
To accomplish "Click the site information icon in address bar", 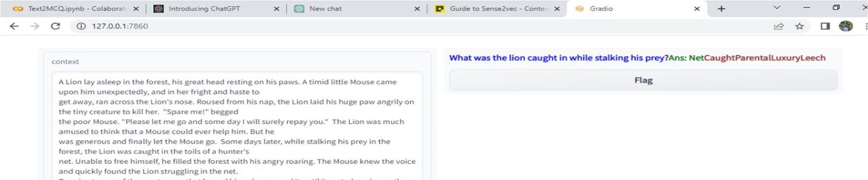I will point(81,26).
